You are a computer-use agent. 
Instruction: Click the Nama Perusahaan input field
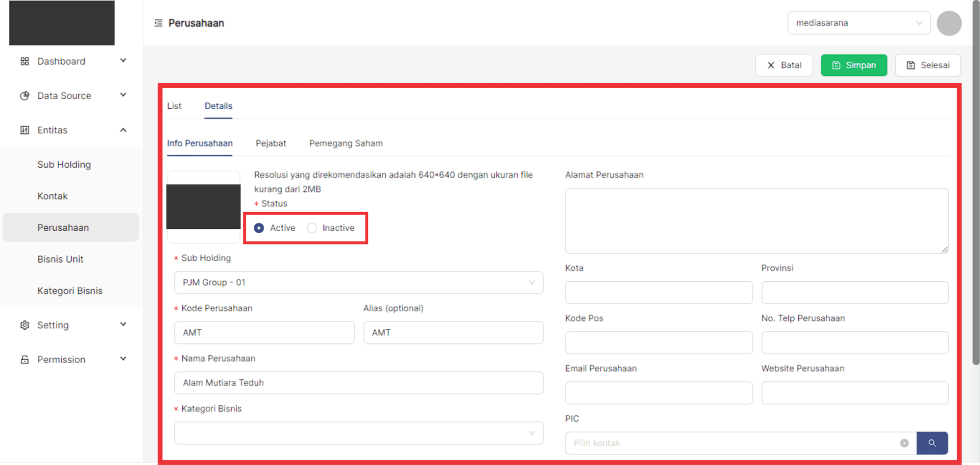359,383
